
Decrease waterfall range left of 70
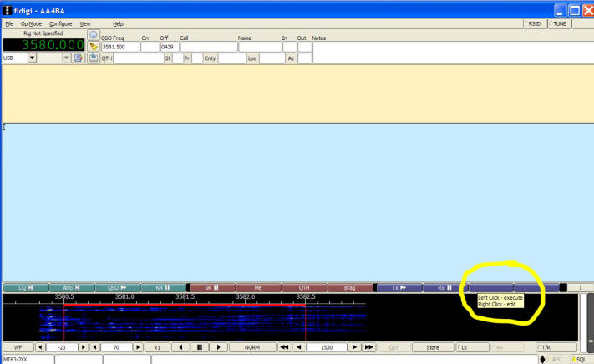[94, 347]
